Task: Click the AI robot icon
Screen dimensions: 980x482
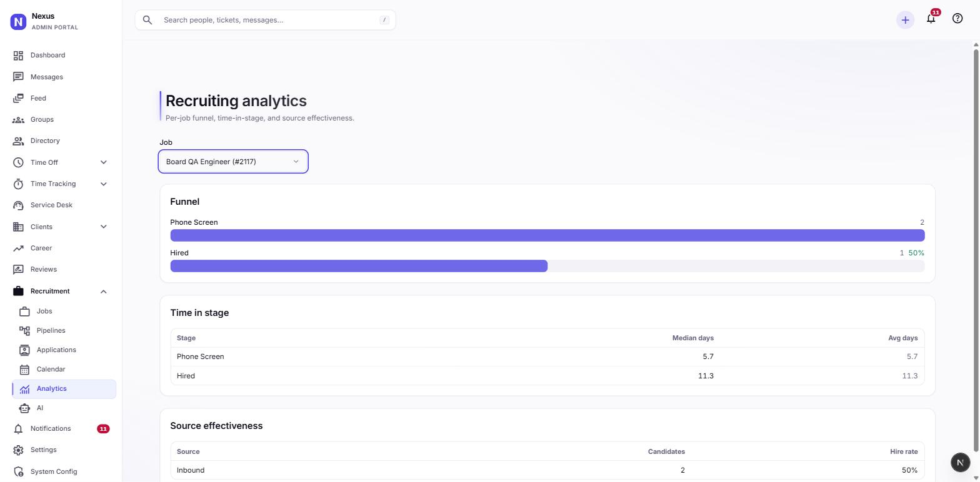Action: (24, 408)
